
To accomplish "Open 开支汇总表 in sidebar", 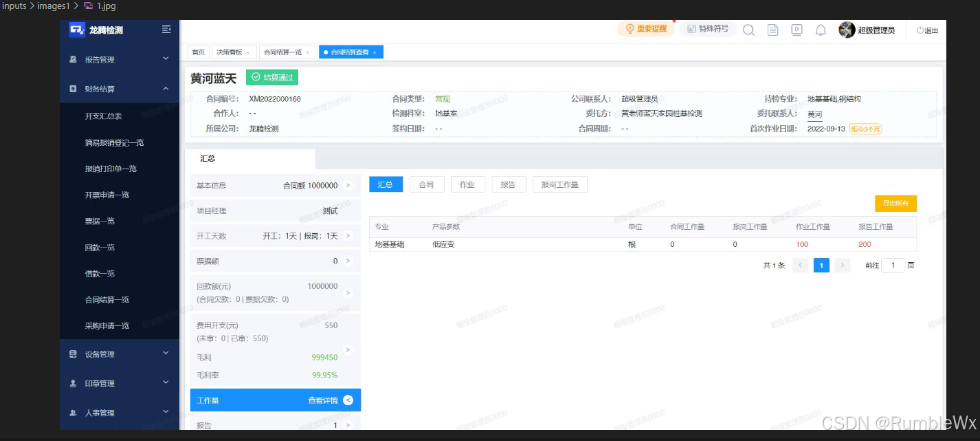I will point(103,116).
